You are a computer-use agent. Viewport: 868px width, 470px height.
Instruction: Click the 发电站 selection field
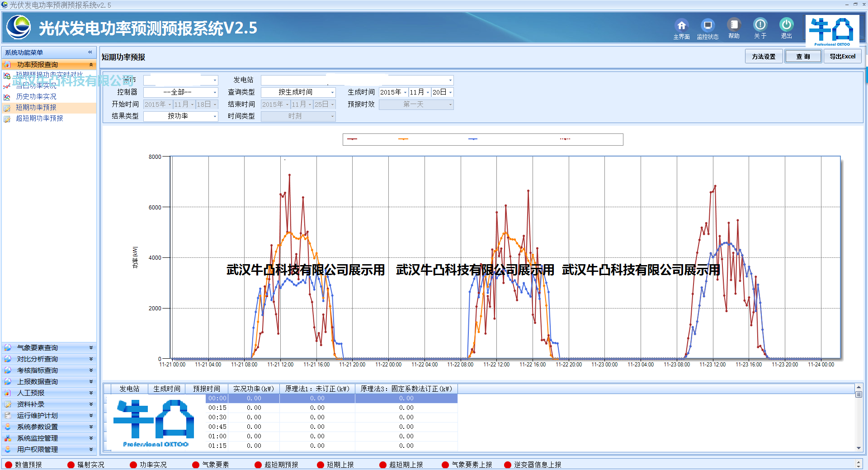pyautogui.click(x=357, y=81)
